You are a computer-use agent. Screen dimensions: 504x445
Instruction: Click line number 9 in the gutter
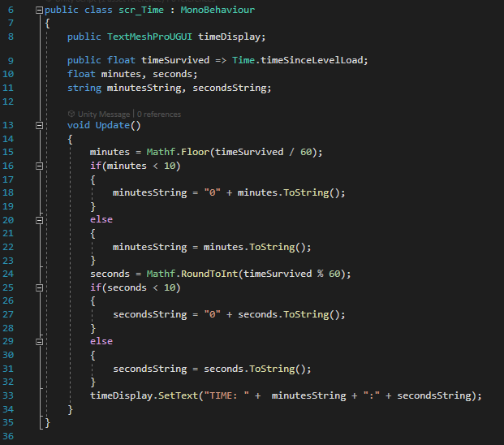[11, 60]
